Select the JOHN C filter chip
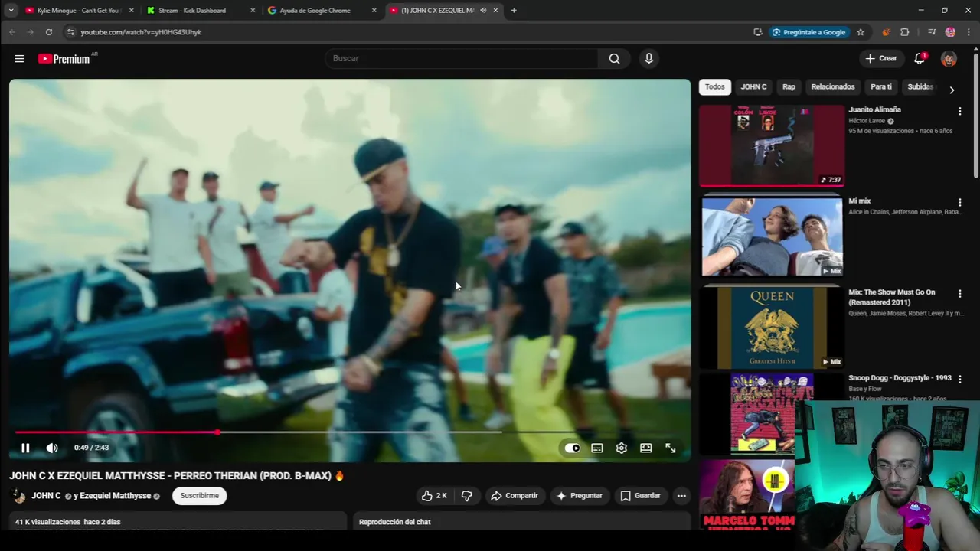This screenshot has width=980, height=551. 753,86
